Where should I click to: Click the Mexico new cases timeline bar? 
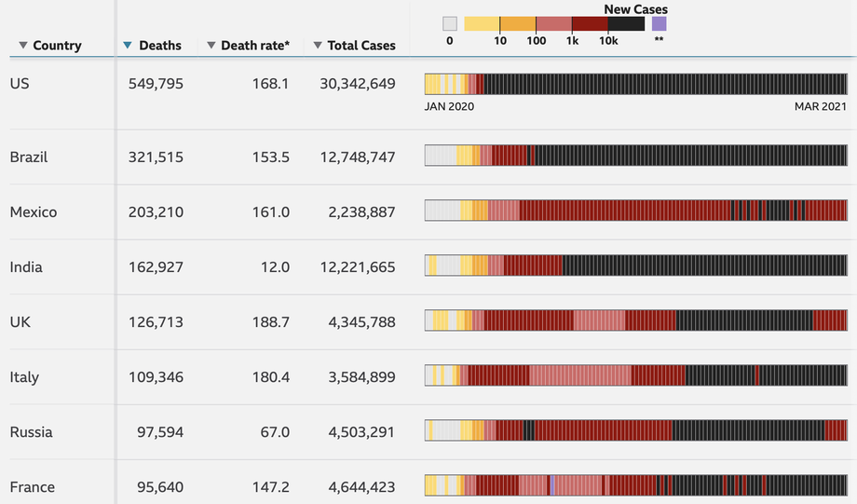(x=636, y=211)
